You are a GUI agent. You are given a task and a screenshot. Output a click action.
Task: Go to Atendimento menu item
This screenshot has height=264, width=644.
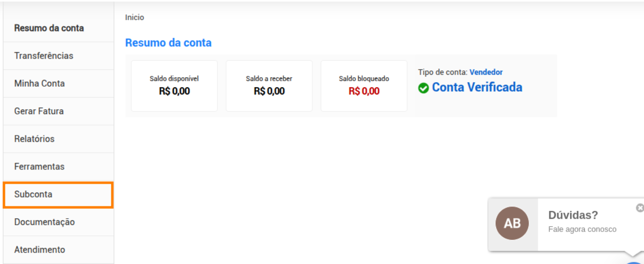[58, 250]
